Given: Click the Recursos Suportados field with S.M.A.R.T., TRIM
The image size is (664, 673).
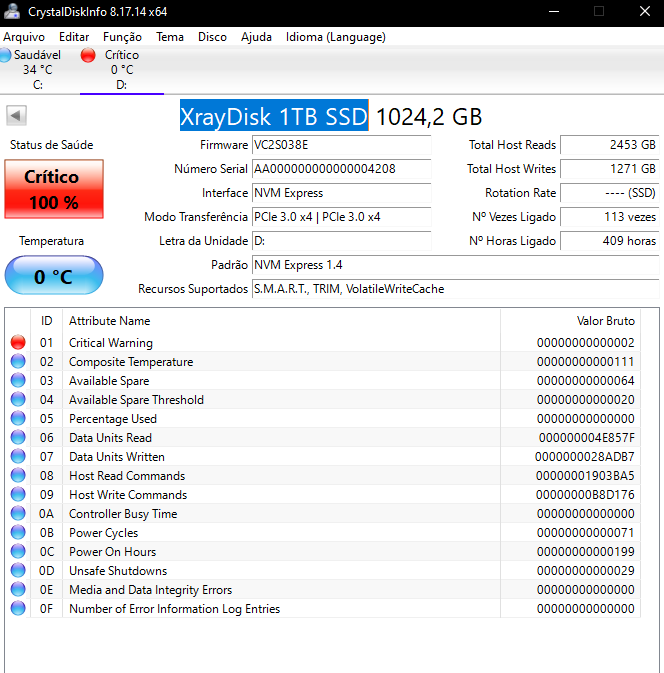Looking at the screenshot, I should point(455,289).
